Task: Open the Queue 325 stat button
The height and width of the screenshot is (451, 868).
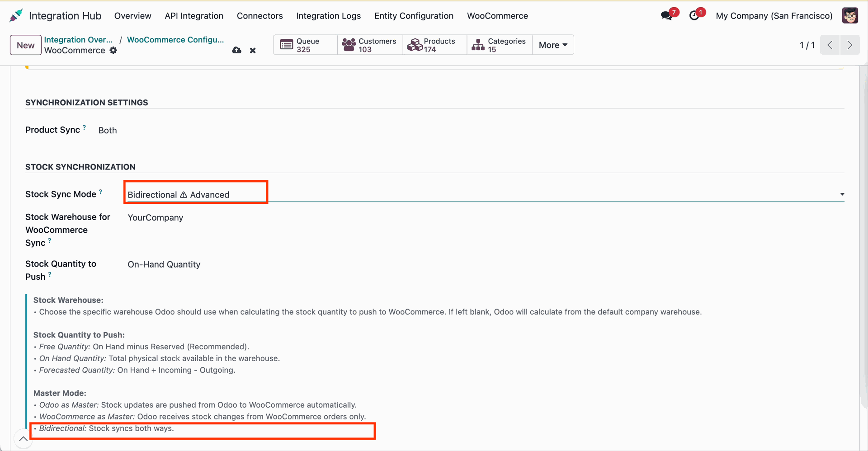Action: click(306, 45)
